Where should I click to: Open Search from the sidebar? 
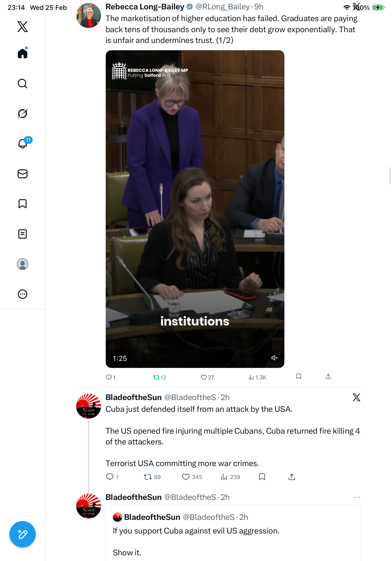(23, 84)
